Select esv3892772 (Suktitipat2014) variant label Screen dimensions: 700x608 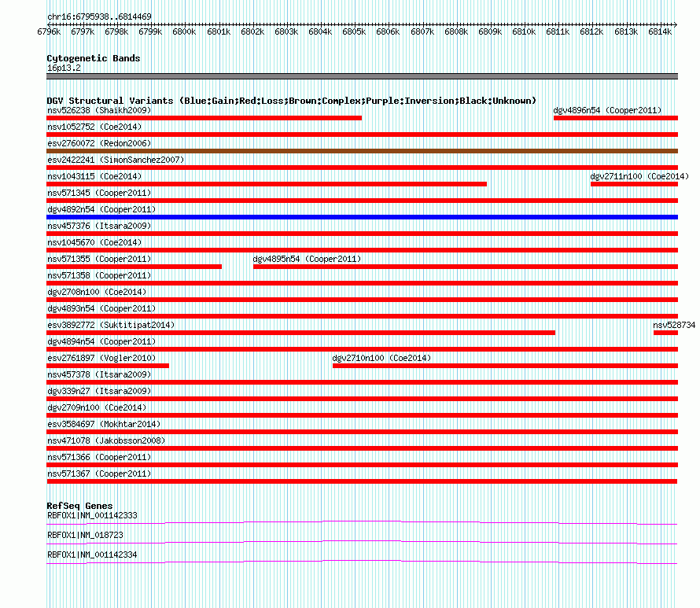(x=111, y=325)
